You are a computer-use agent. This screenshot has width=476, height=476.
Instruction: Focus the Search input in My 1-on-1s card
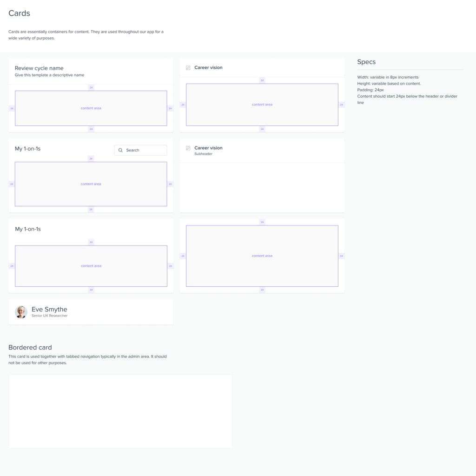(x=144, y=150)
